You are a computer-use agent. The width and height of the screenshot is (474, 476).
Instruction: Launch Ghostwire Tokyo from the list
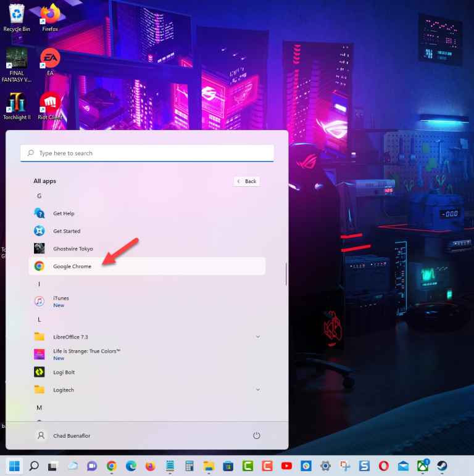[x=147, y=248]
